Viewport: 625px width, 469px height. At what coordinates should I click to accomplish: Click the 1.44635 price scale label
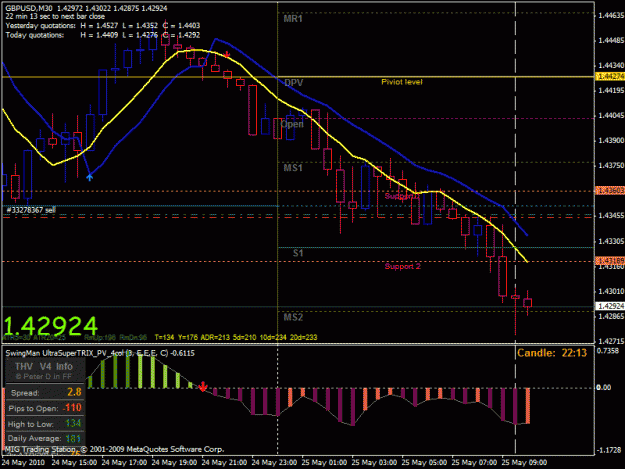pos(611,16)
